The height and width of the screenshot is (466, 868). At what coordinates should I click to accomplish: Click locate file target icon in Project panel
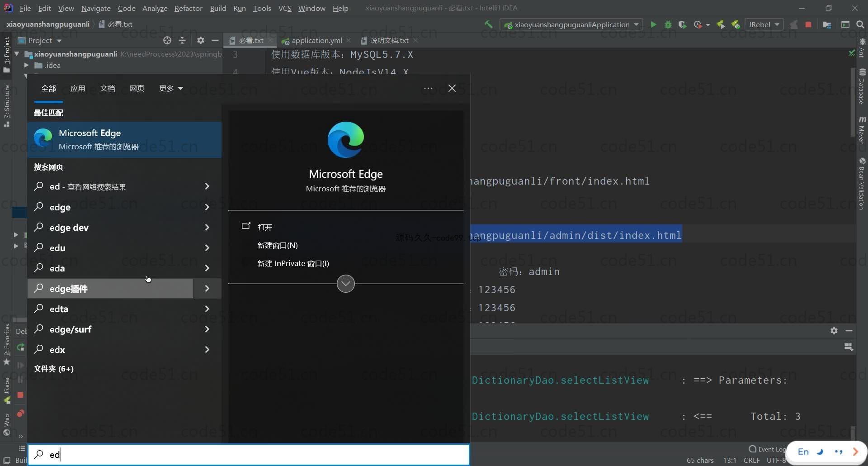coord(167,40)
